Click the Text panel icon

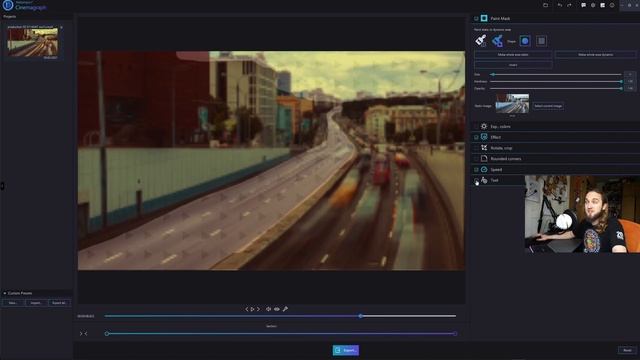coord(484,180)
